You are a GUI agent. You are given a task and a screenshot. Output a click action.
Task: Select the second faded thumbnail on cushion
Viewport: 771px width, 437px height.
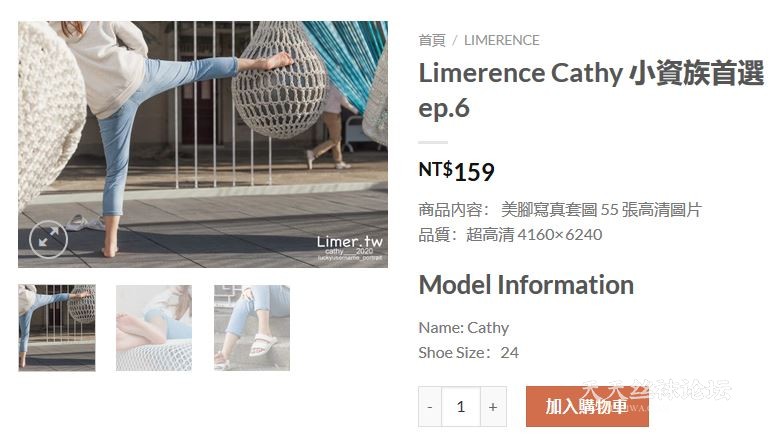click(154, 327)
